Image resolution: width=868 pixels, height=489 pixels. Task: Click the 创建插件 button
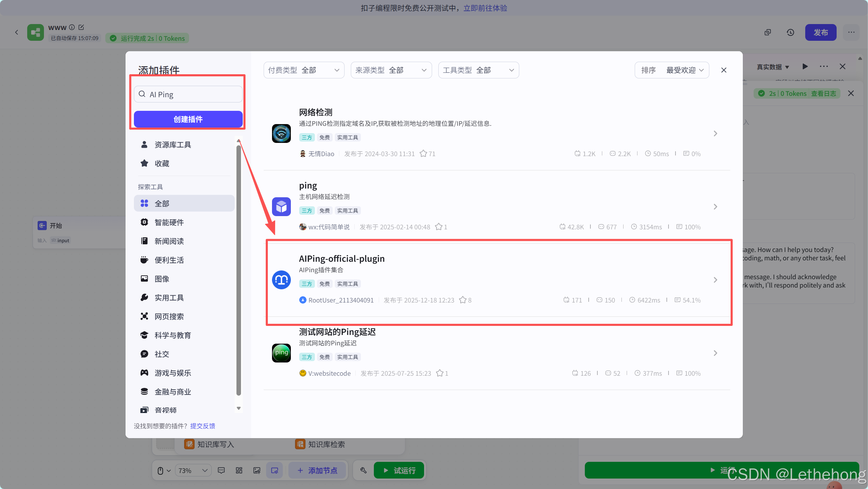[x=188, y=119]
